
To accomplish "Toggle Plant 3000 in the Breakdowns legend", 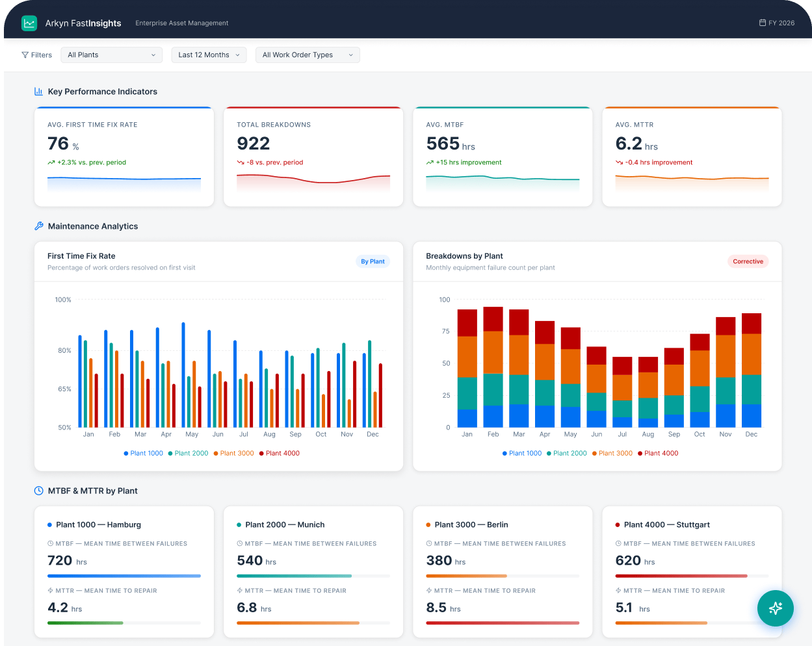I will (x=612, y=453).
